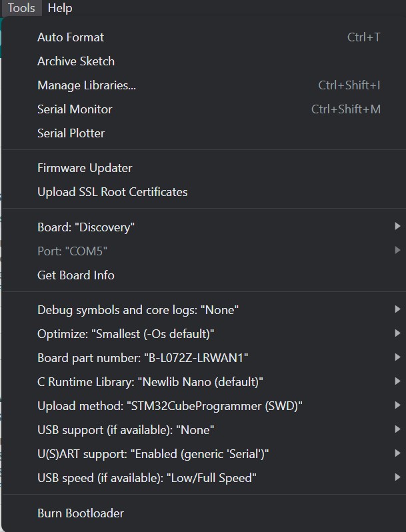Launch the Serial Monitor
The image size is (406, 532).
[75, 109]
